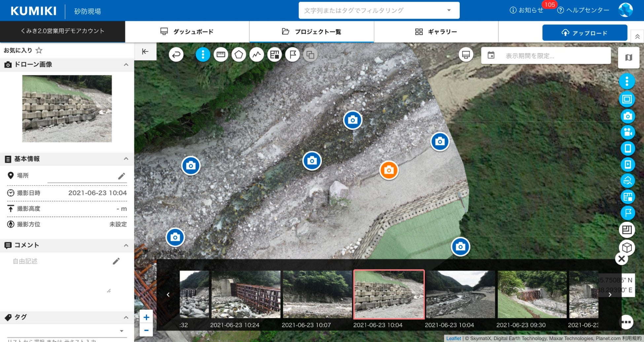The width and height of the screenshot is (644, 342).
Task: Close the photo strip with the X button
Action: (x=622, y=259)
